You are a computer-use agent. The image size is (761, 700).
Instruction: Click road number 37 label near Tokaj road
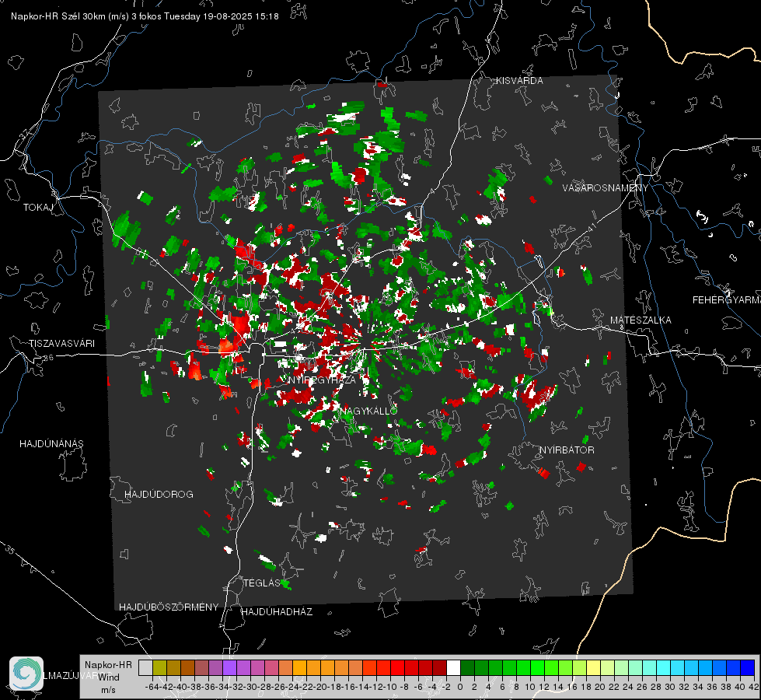tap(25, 133)
